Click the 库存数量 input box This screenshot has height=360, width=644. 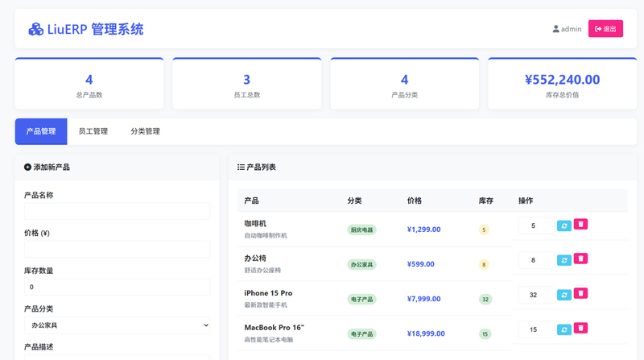click(117, 287)
